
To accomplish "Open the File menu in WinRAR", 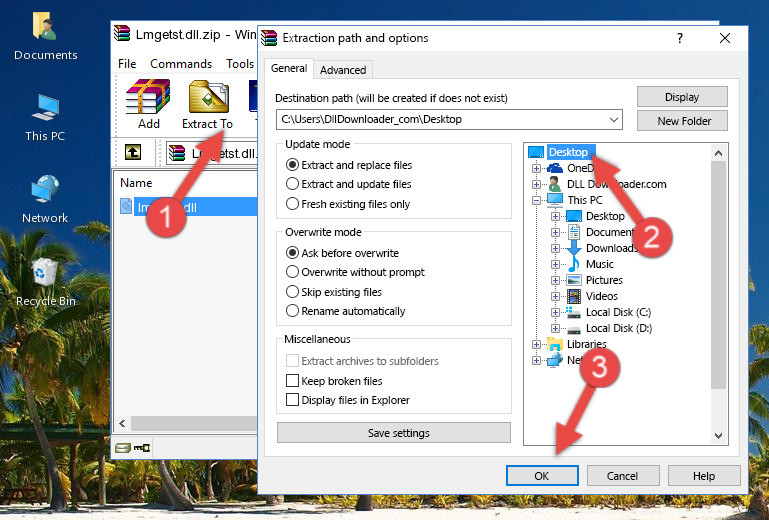I will [127, 64].
